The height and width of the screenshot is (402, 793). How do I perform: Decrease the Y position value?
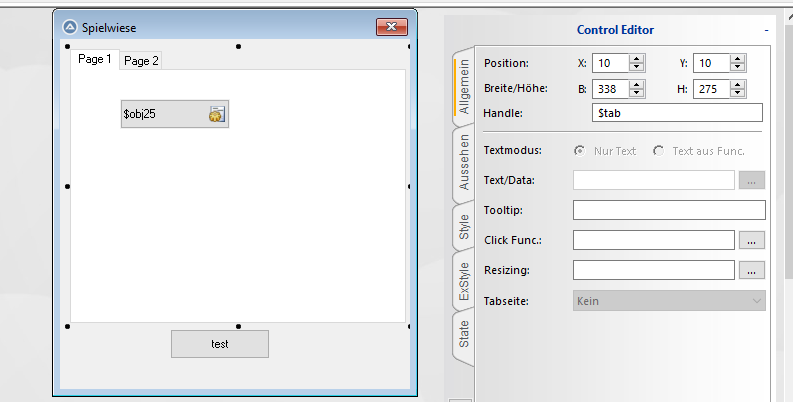[x=738, y=67]
